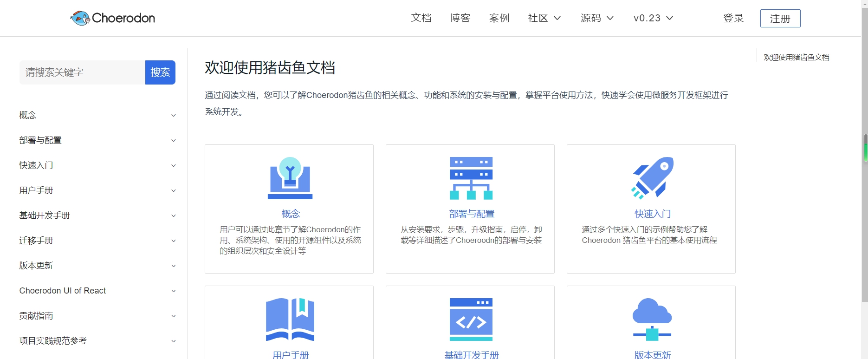Image resolution: width=868 pixels, height=359 pixels.
Task: Open the 版本更新 card title link
Action: [653, 355]
